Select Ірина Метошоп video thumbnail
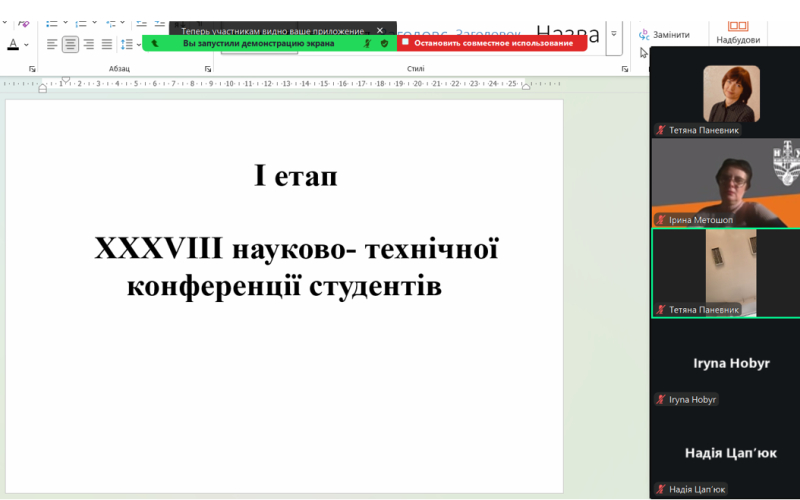The height and width of the screenshot is (500, 800). pyautogui.click(x=725, y=182)
